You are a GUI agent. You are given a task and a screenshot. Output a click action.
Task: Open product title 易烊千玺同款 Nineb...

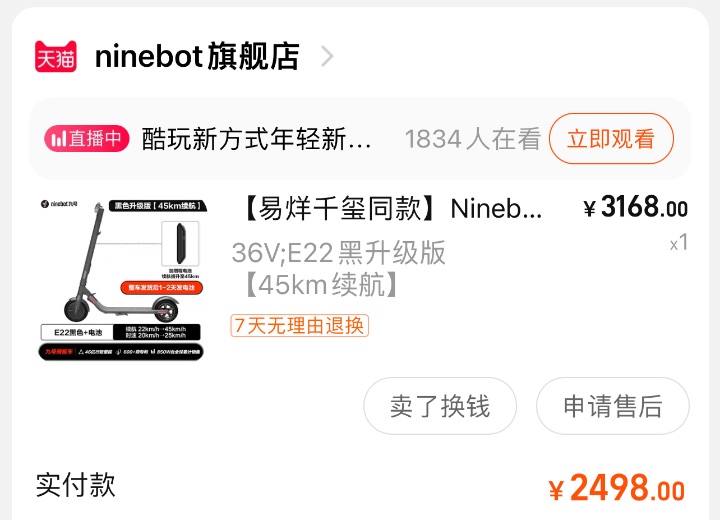391,209
